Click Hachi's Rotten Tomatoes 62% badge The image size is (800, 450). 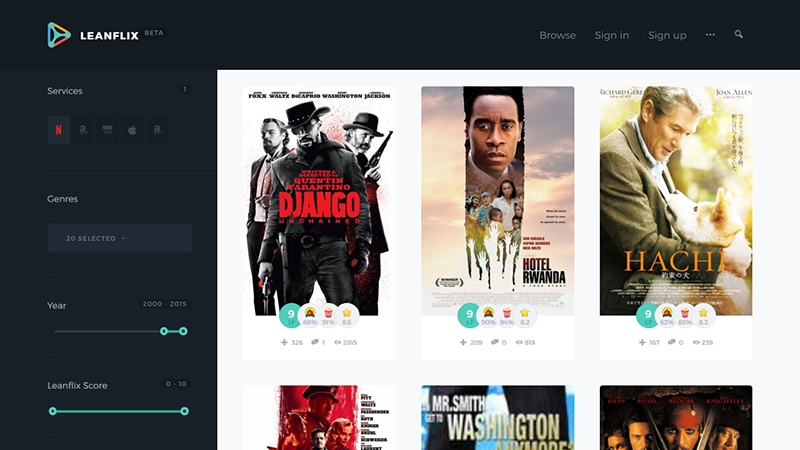click(667, 316)
